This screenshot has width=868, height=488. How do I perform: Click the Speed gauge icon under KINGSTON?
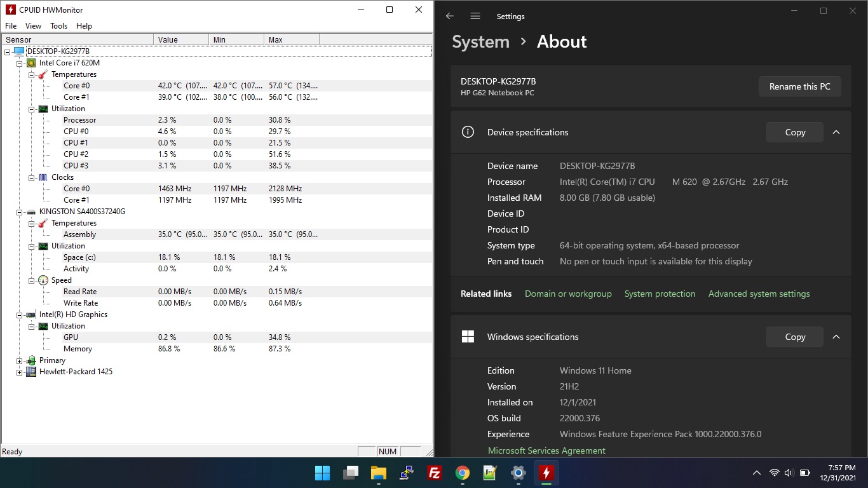click(x=43, y=280)
